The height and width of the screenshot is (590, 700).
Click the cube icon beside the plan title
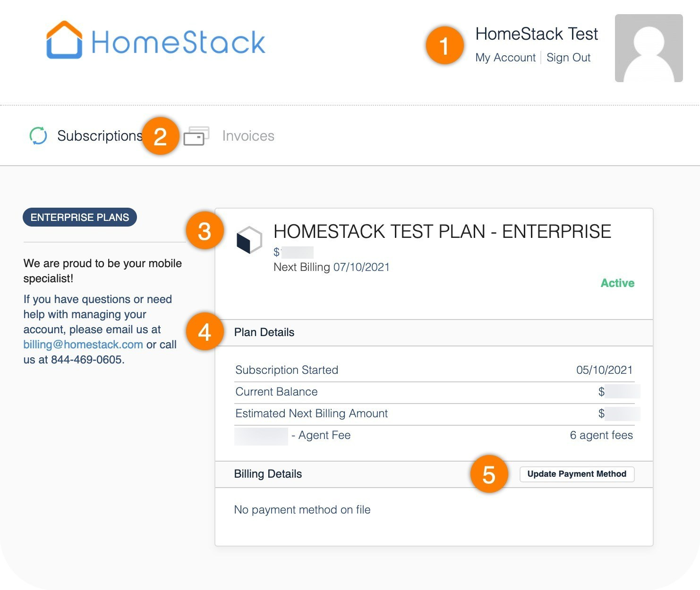tap(249, 240)
